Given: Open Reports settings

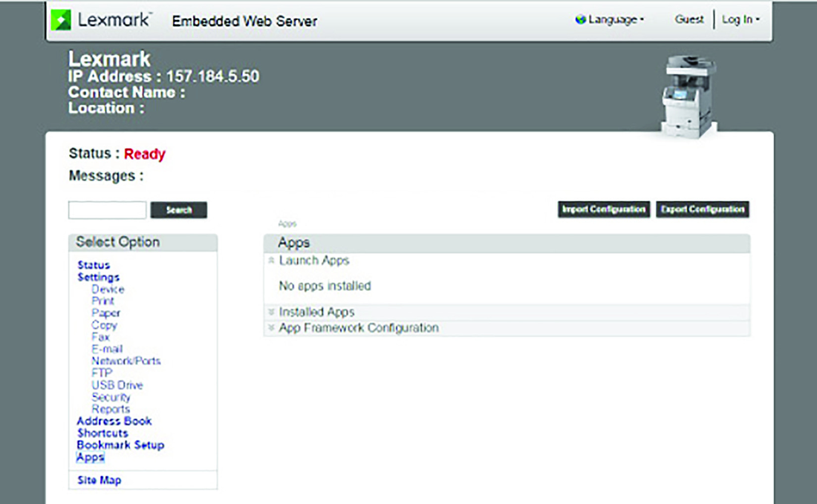Looking at the screenshot, I should click(111, 409).
